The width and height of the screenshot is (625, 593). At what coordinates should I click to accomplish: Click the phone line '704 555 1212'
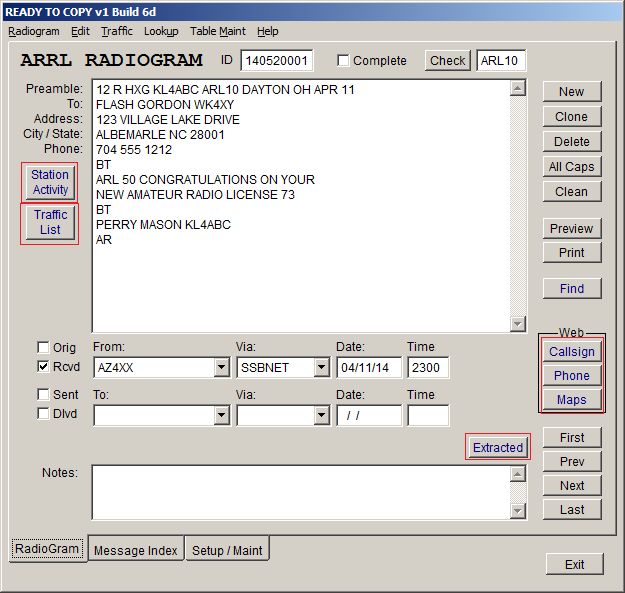point(134,150)
